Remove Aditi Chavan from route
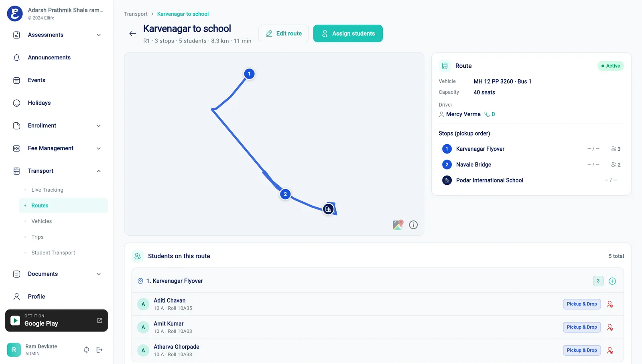This screenshot has height=364, width=642. pos(610,304)
